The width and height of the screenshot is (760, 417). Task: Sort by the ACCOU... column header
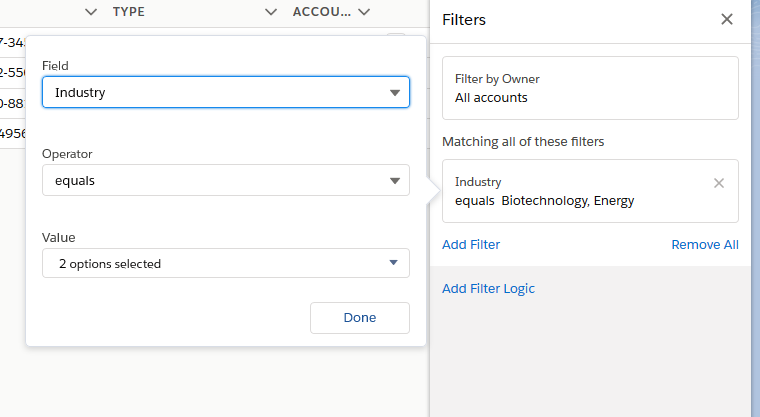point(321,12)
